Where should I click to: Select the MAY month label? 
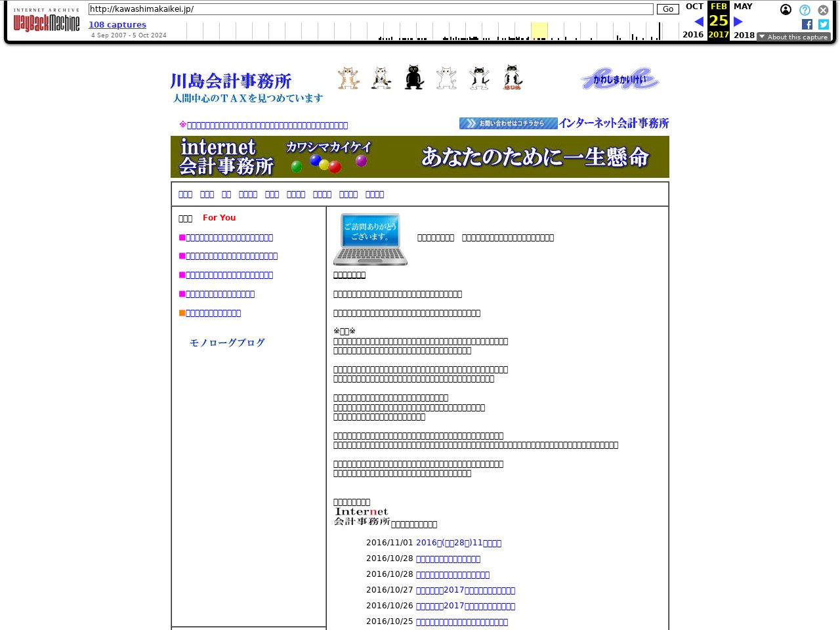pos(743,7)
